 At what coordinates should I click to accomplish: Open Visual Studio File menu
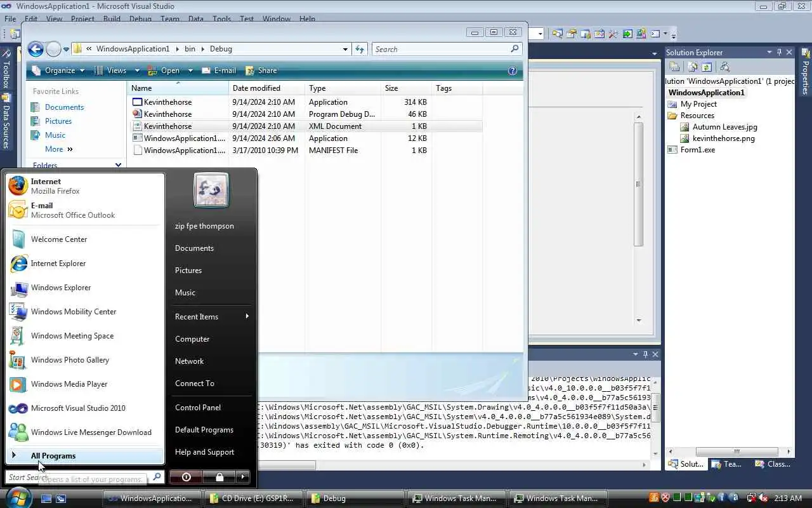point(10,19)
